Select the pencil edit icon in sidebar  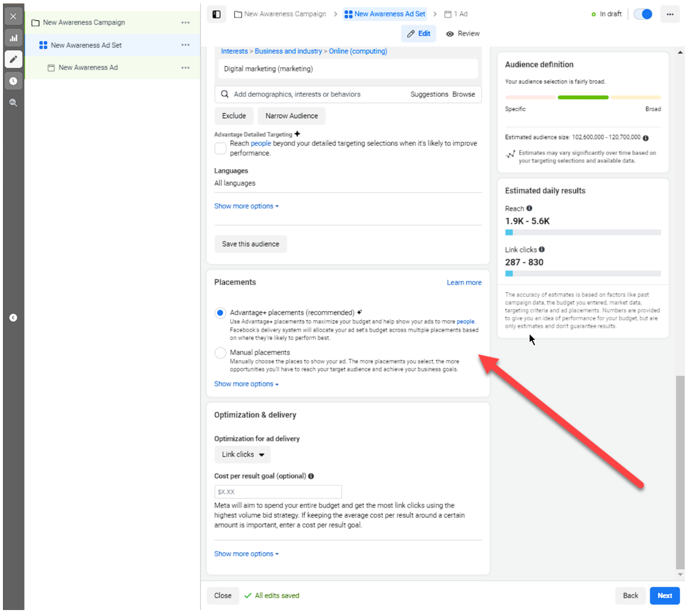click(13, 59)
